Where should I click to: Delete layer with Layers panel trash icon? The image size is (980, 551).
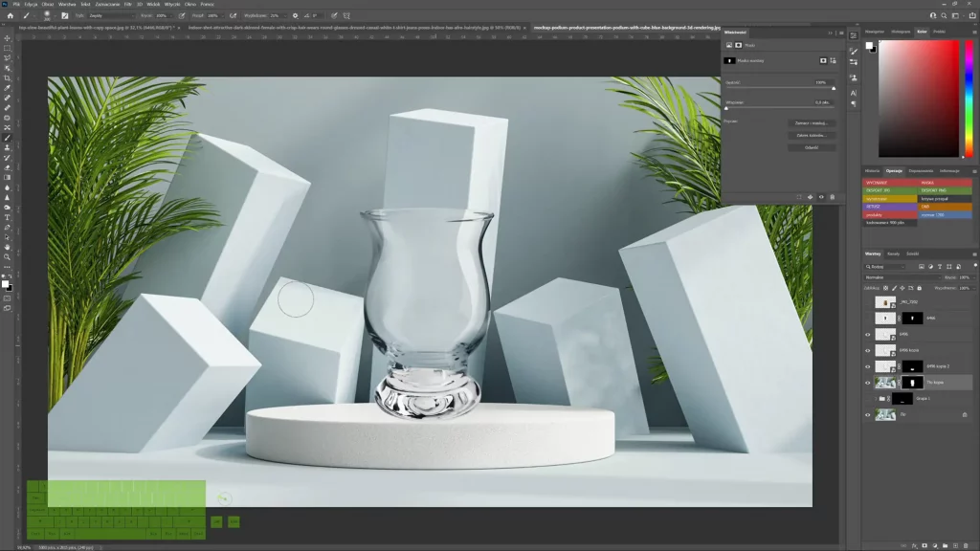[965, 545]
